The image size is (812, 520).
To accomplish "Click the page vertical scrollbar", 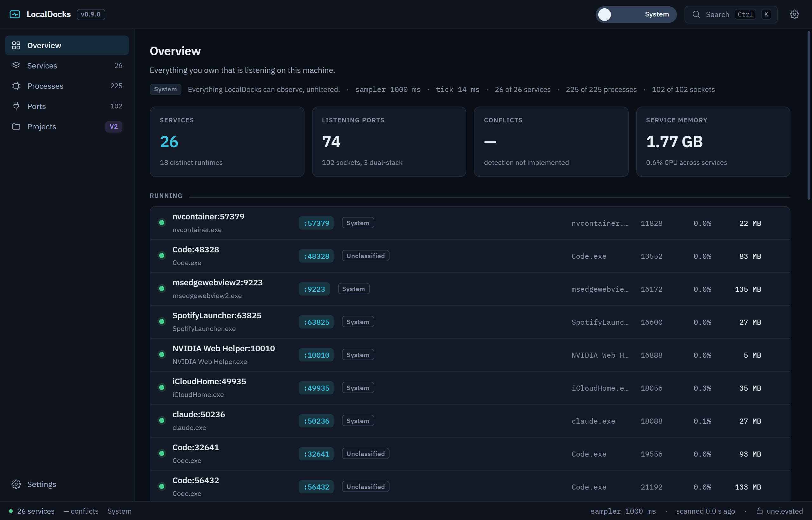I will point(809,115).
